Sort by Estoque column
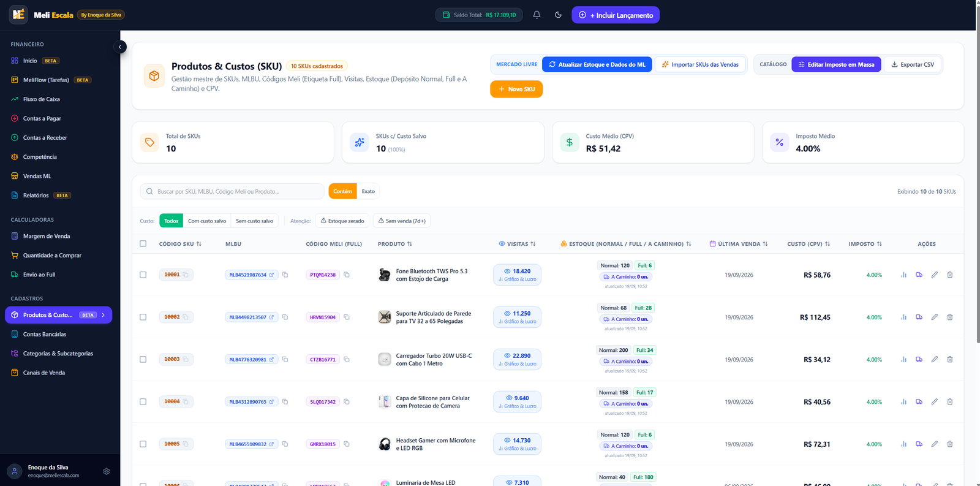 [625, 244]
